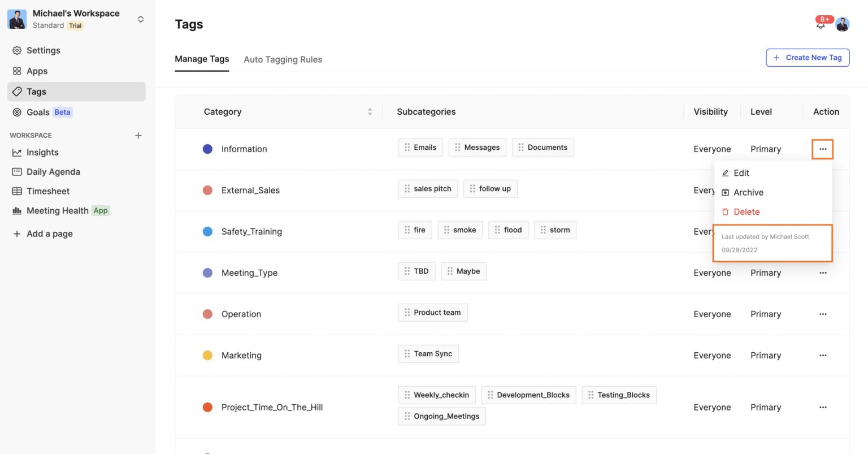
Task: Click drag handle of Ongoing_Meetings tag
Action: [407, 417]
